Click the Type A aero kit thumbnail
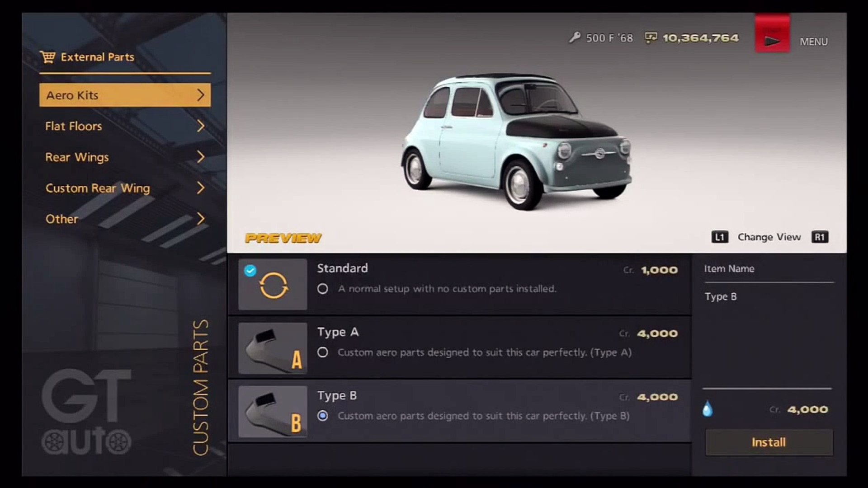 point(273,348)
